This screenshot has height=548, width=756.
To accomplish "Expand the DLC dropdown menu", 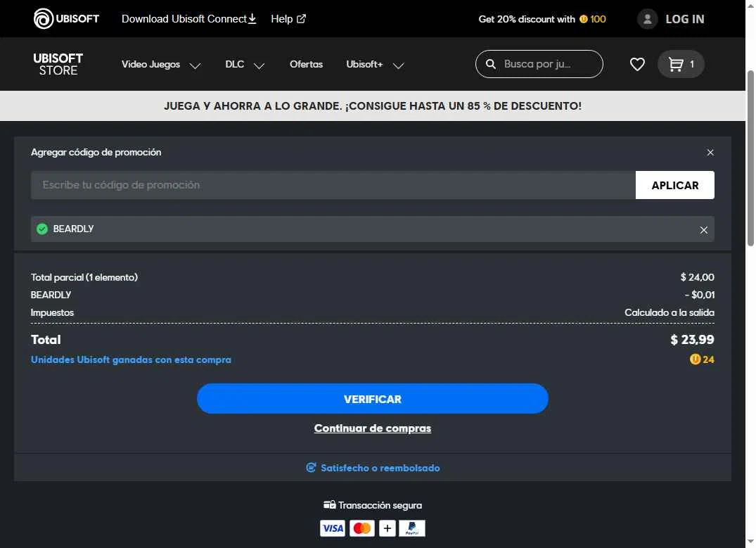I will pos(245,65).
